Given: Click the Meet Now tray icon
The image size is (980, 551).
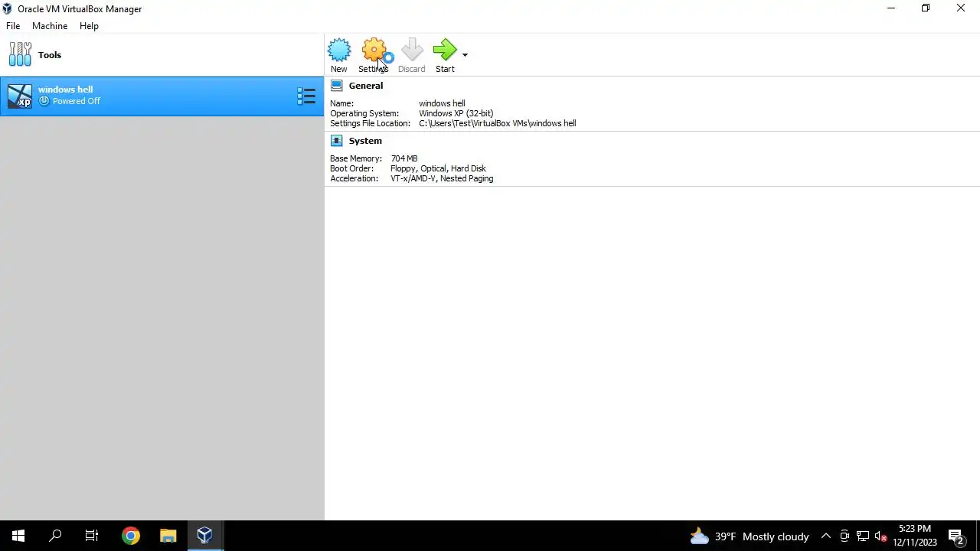Looking at the screenshot, I should point(844,536).
